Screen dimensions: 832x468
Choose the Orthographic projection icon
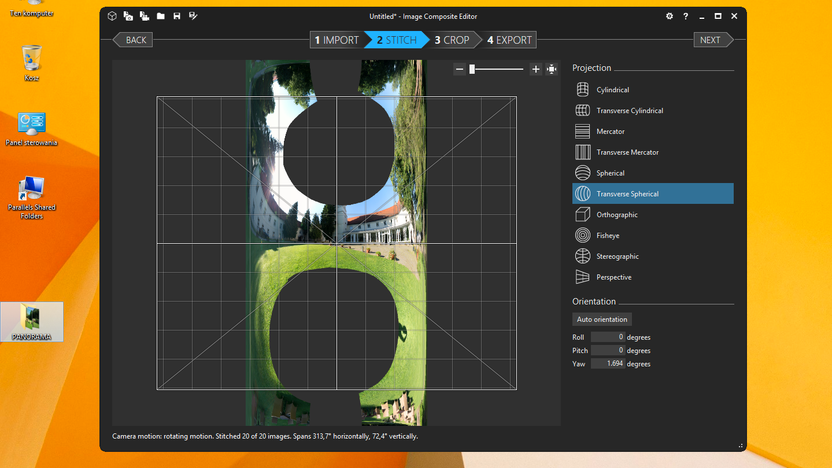click(583, 214)
